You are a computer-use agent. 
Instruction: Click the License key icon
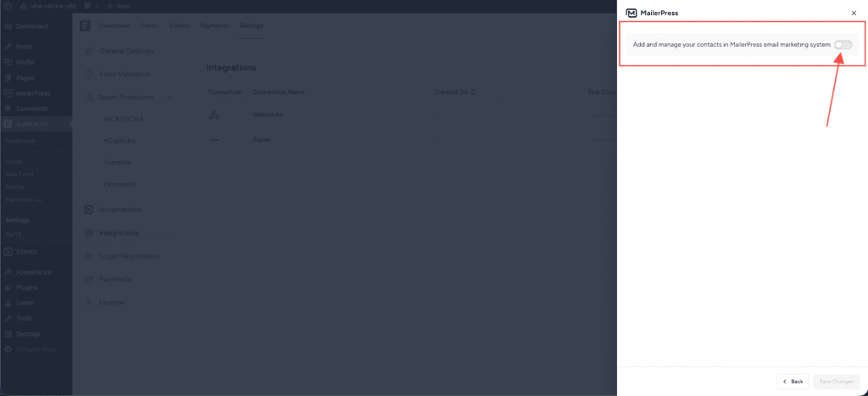(x=89, y=302)
